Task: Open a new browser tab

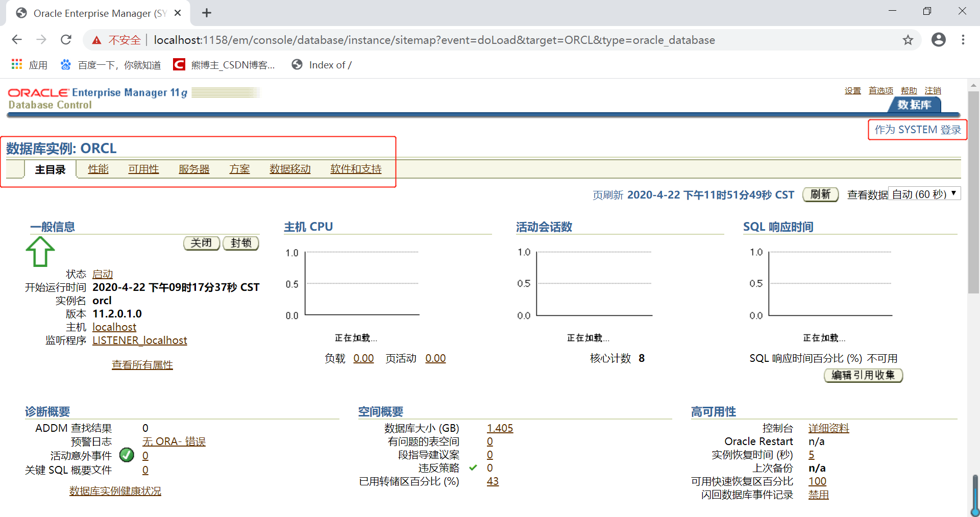Action: pos(206,13)
